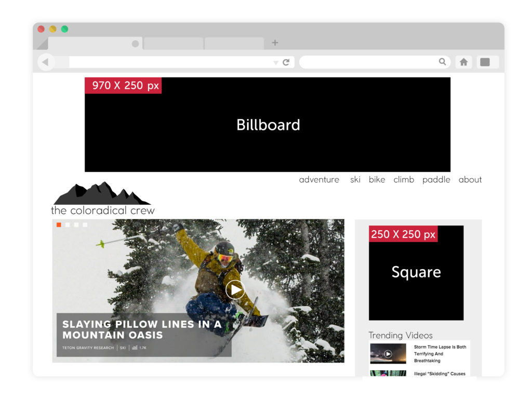
Task: Open the address bar dropdown arrow
Action: click(x=275, y=62)
